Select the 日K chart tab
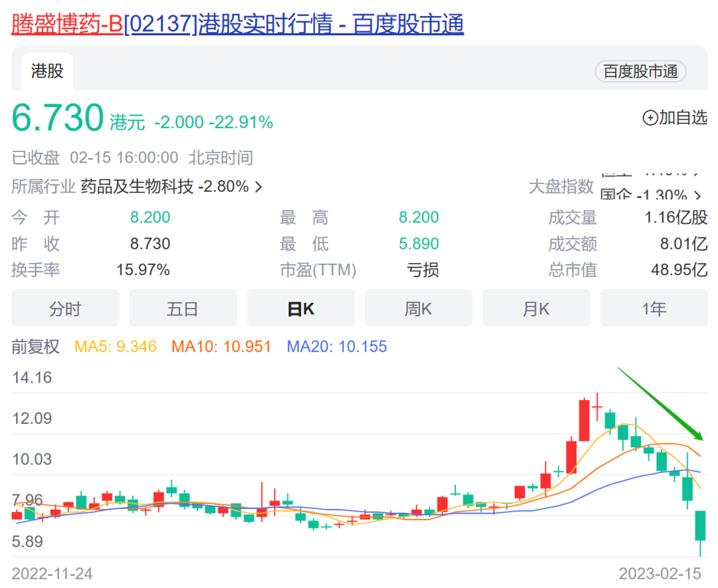 click(301, 308)
